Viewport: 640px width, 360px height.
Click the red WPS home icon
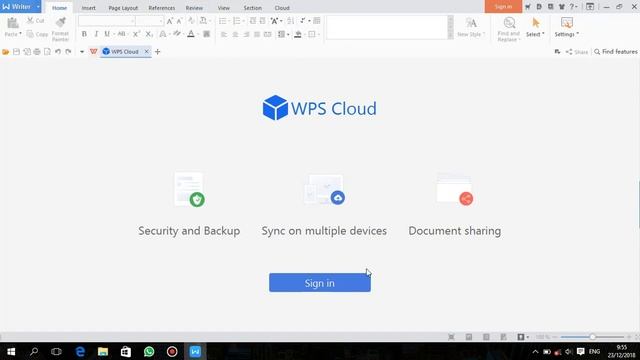93,52
